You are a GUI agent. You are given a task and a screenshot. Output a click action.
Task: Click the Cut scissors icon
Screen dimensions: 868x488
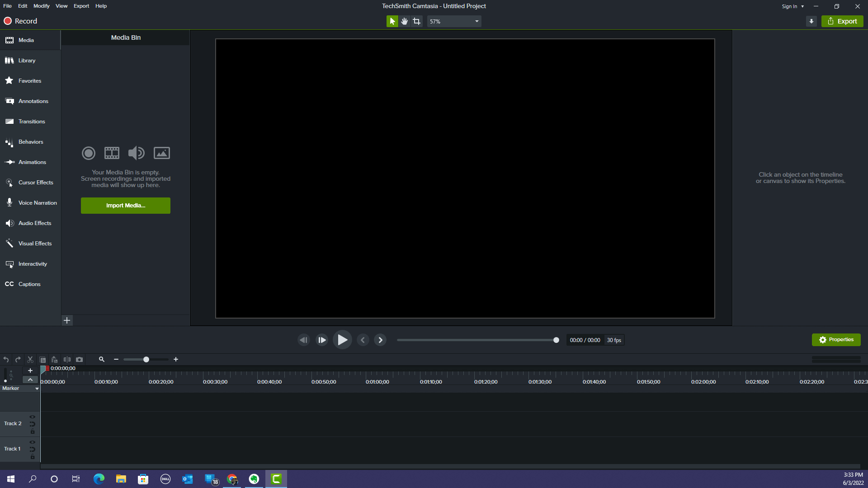[x=30, y=360]
